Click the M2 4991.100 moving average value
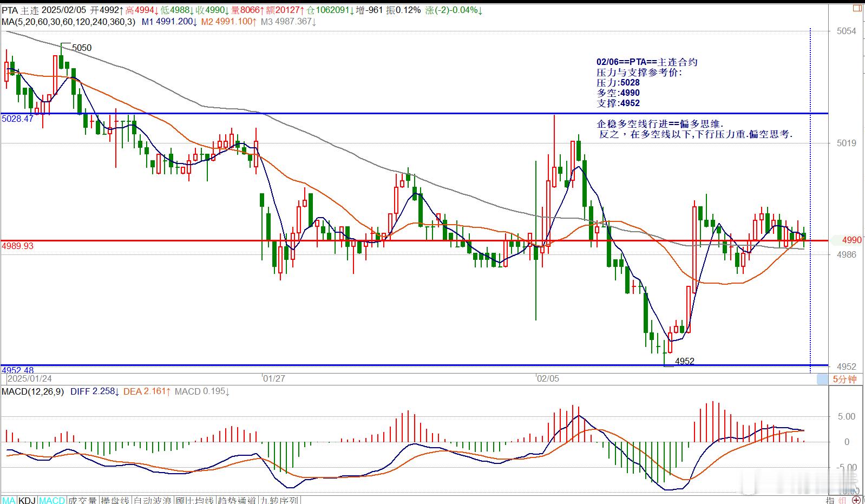 point(228,22)
